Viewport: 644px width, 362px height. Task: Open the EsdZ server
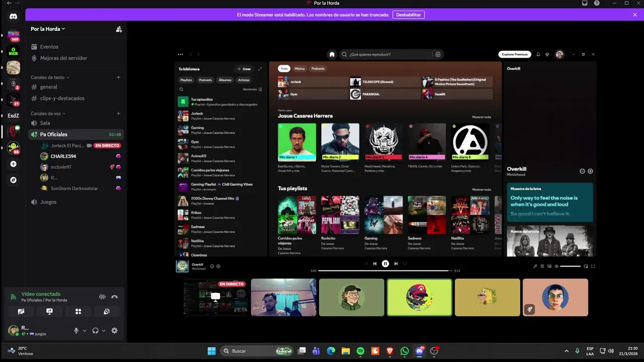point(14,116)
